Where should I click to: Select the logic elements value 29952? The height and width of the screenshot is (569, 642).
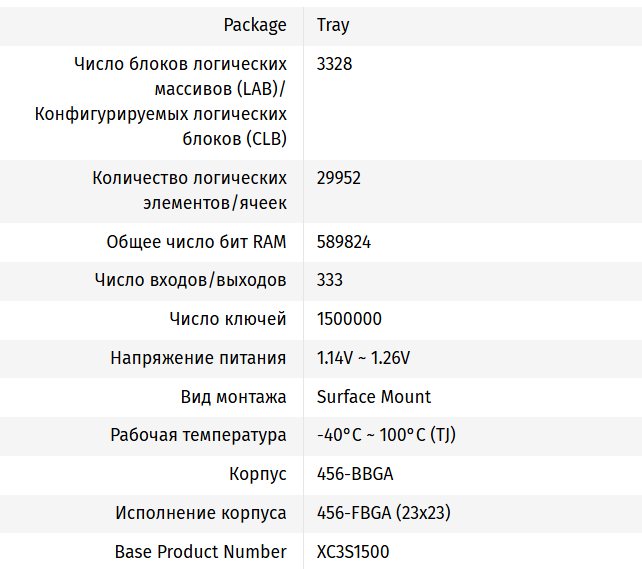(338, 178)
